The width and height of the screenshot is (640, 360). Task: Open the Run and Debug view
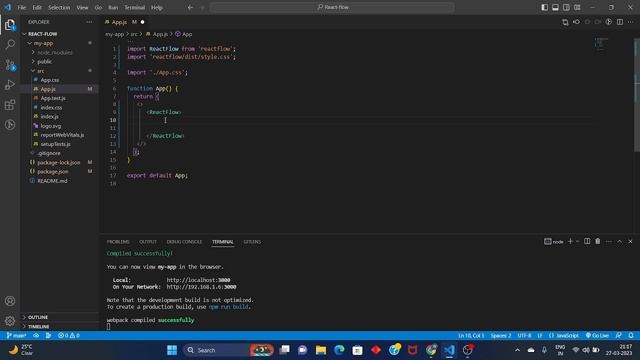(10, 84)
